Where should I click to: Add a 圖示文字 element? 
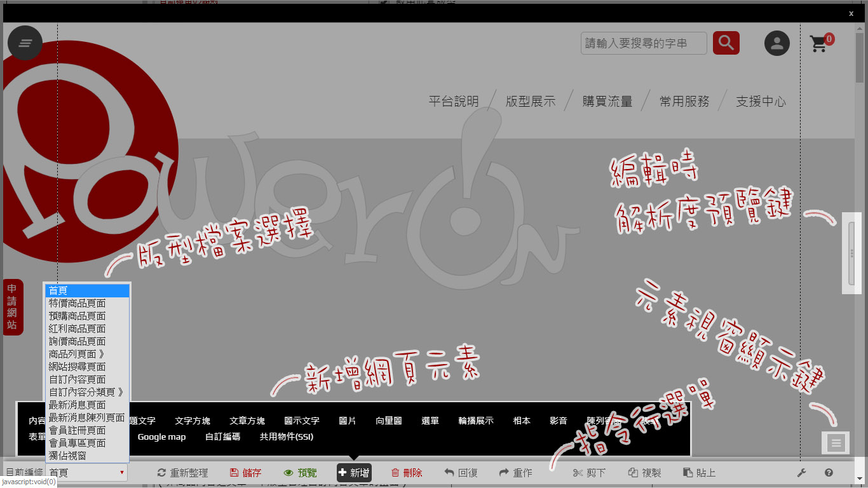point(302,421)
